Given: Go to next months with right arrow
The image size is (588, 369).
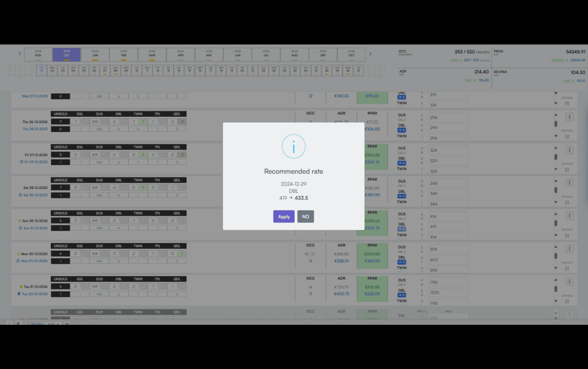Looking at the screenshot, I should pyautogui.click(x=370, y=54).
